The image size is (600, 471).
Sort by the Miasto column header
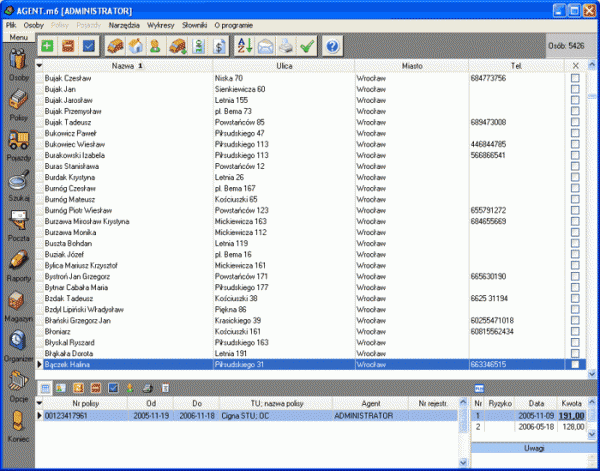(x=412, y=66)
